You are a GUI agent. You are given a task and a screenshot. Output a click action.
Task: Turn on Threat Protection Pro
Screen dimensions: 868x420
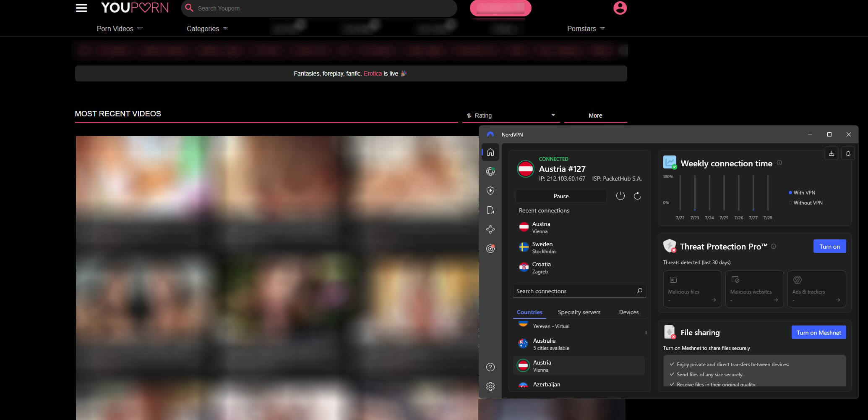829,247
